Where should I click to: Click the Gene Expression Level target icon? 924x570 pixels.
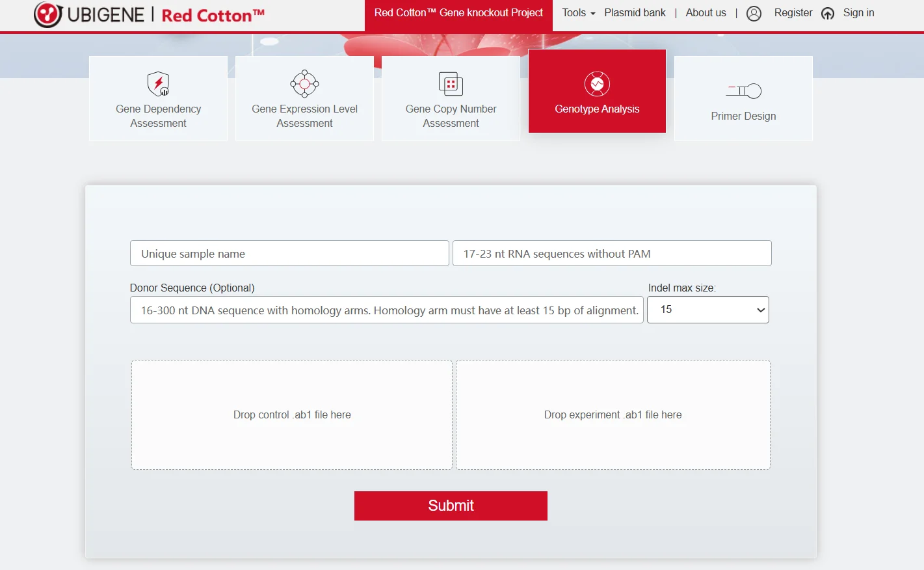point(304,83)
